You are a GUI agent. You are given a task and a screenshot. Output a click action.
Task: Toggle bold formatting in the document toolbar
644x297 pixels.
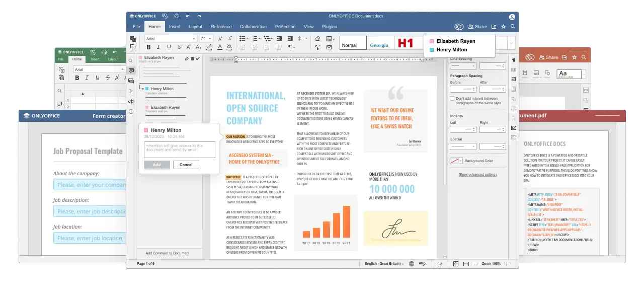[148, 47]
